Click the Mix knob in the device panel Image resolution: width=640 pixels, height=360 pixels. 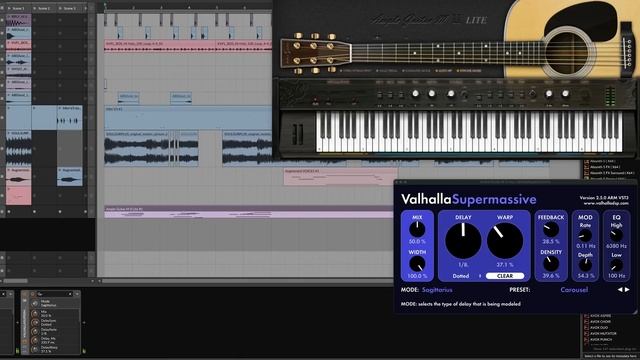[35, 313]
